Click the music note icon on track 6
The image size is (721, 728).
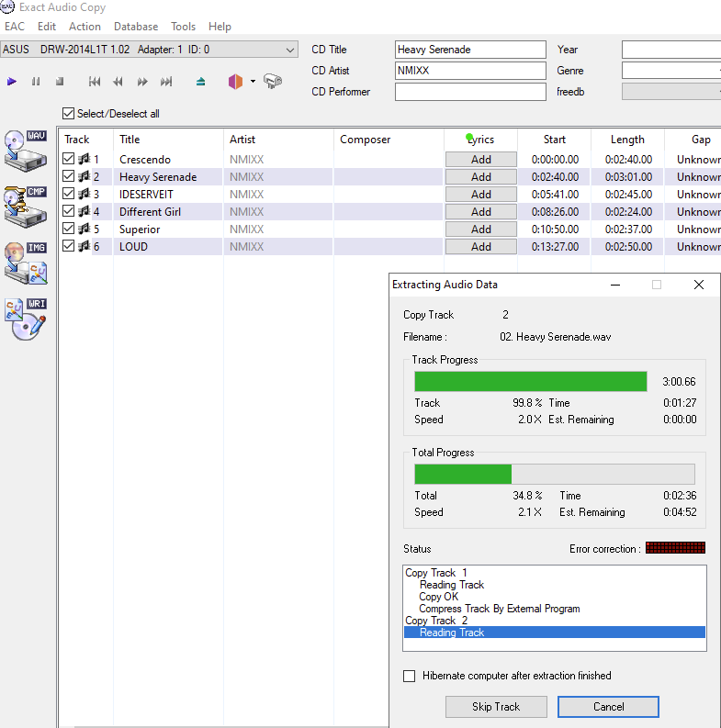click(84, 247)
